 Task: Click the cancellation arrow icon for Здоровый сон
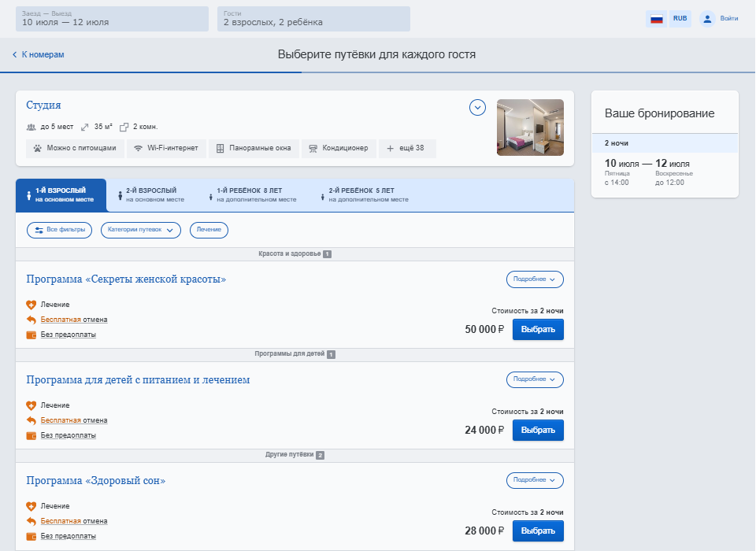31,522
